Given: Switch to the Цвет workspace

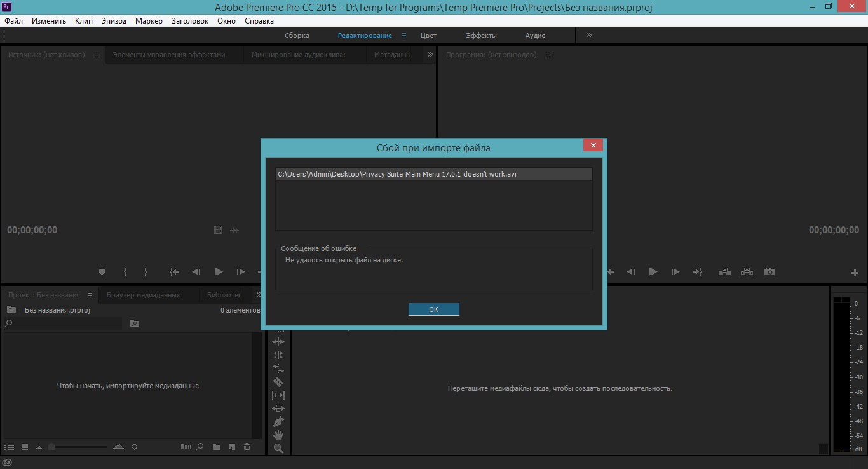Looking at the screenshot, I should (428, 36).
